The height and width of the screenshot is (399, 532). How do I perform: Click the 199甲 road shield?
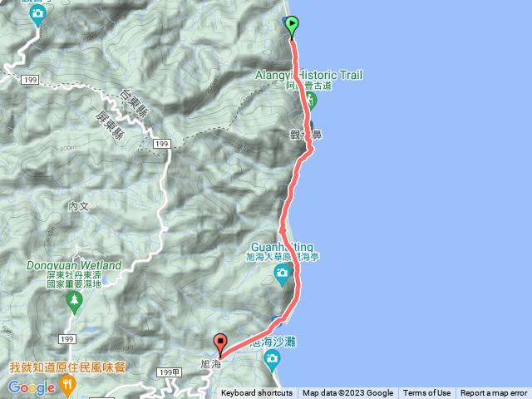pos(170,372)
